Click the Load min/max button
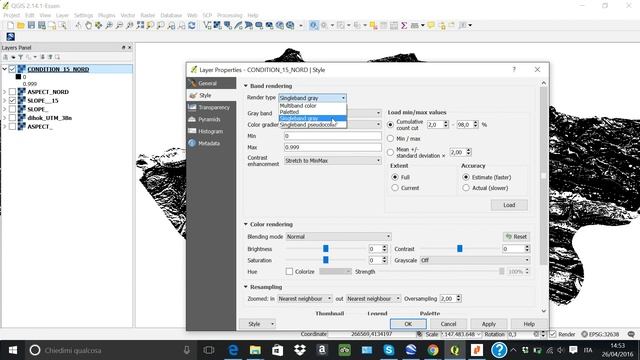Screen dimensions: 640x360 [x=509, y=205]
